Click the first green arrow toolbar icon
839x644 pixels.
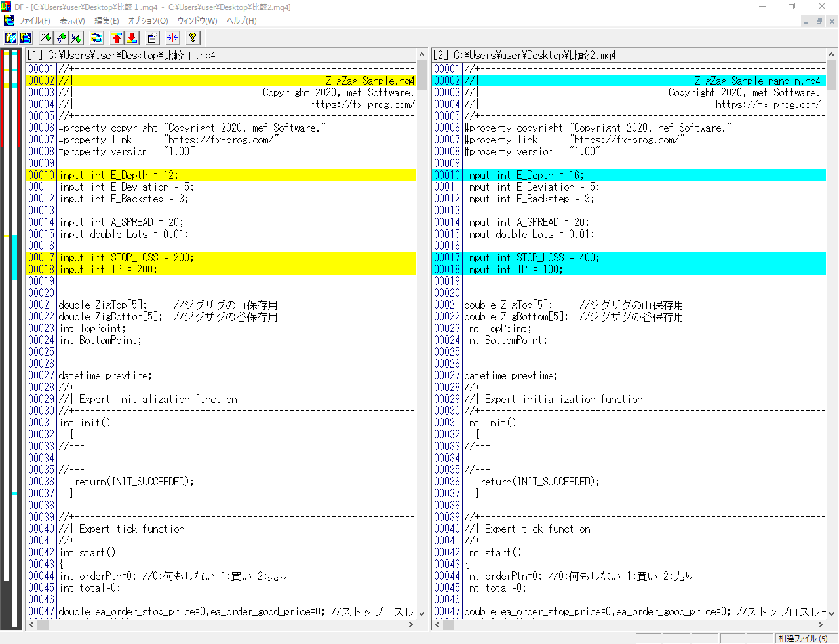45,38
